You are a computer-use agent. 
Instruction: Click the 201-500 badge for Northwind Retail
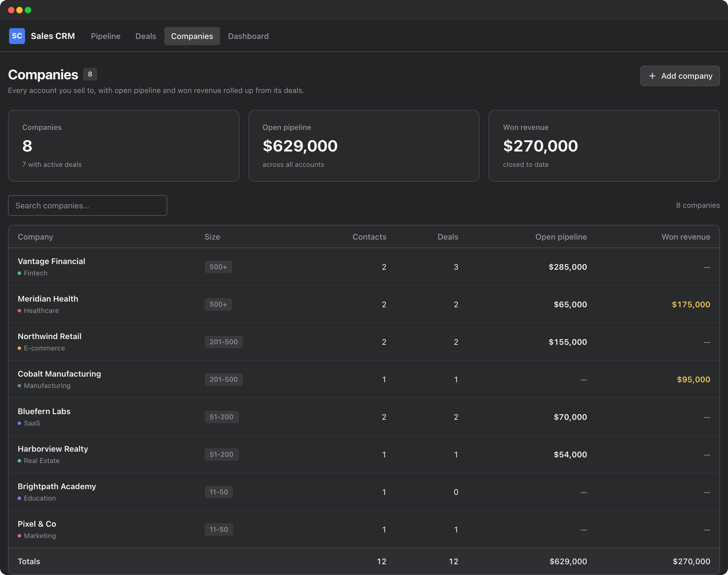point(224,342)
